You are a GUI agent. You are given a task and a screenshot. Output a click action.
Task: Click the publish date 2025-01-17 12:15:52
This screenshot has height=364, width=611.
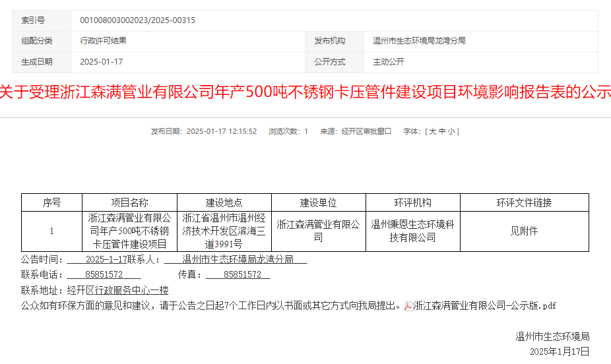[x=222, y=132]
